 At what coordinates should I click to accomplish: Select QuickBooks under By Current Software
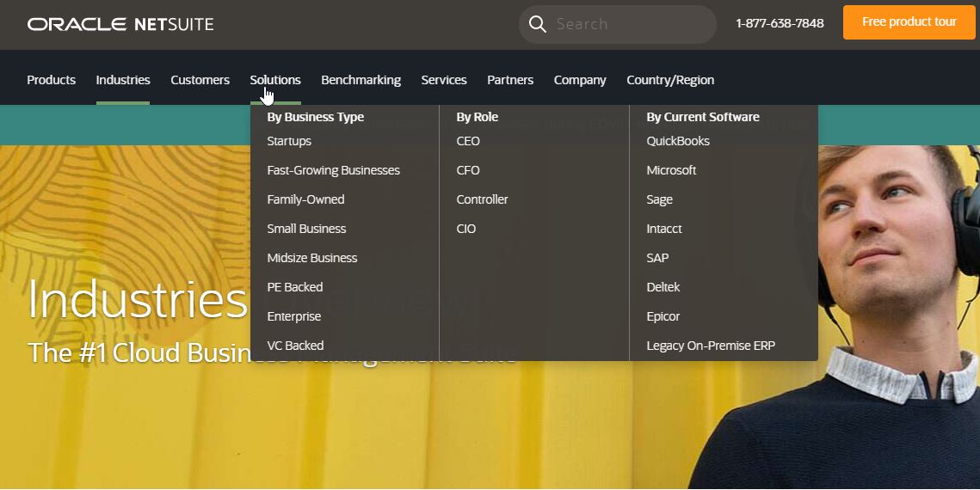(x=678, y=141)
